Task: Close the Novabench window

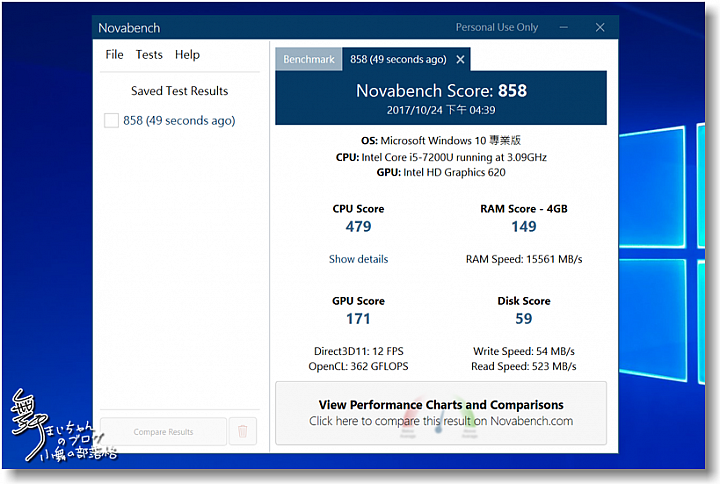Action: [x=600, y=28]
